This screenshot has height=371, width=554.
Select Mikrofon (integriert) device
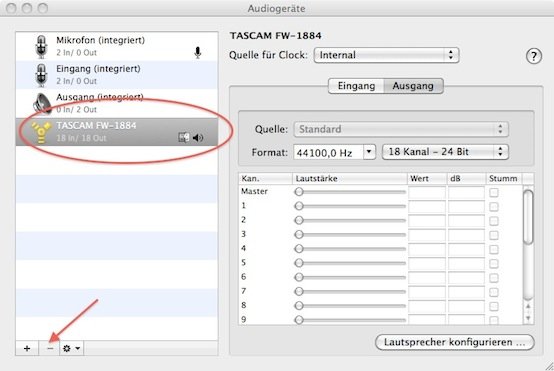(x=117, y=46)
